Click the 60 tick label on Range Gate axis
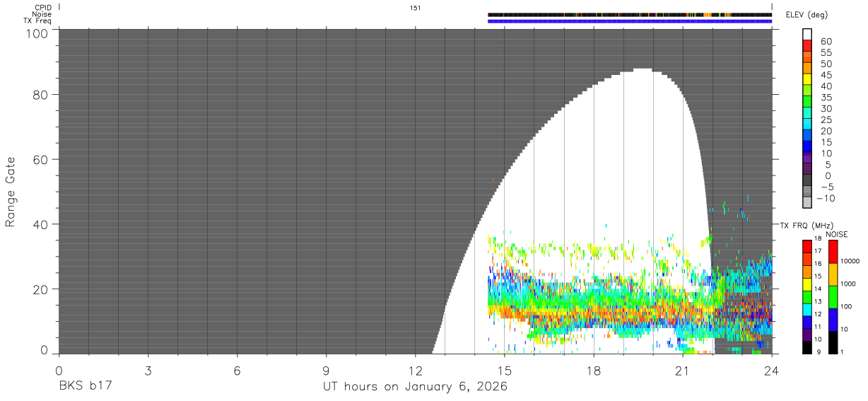This screenshot has width=868, height=401. (x=42, y=159)
